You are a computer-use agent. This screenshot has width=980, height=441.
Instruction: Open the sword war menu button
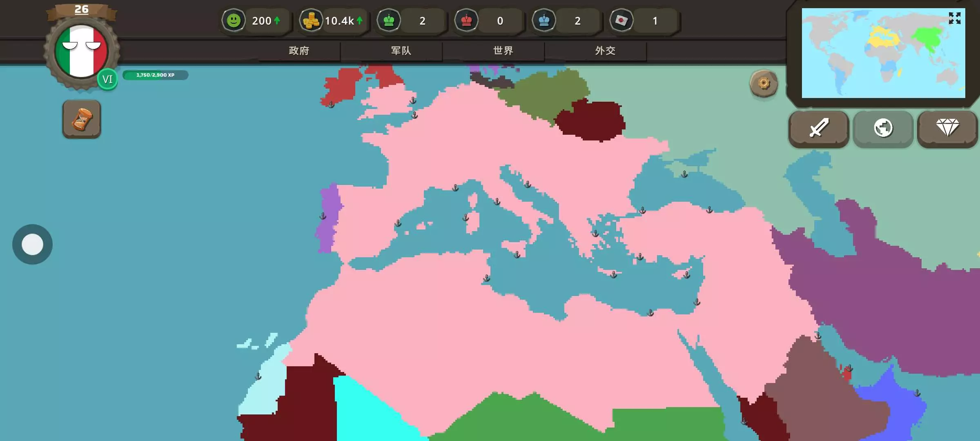pos(819,128)
